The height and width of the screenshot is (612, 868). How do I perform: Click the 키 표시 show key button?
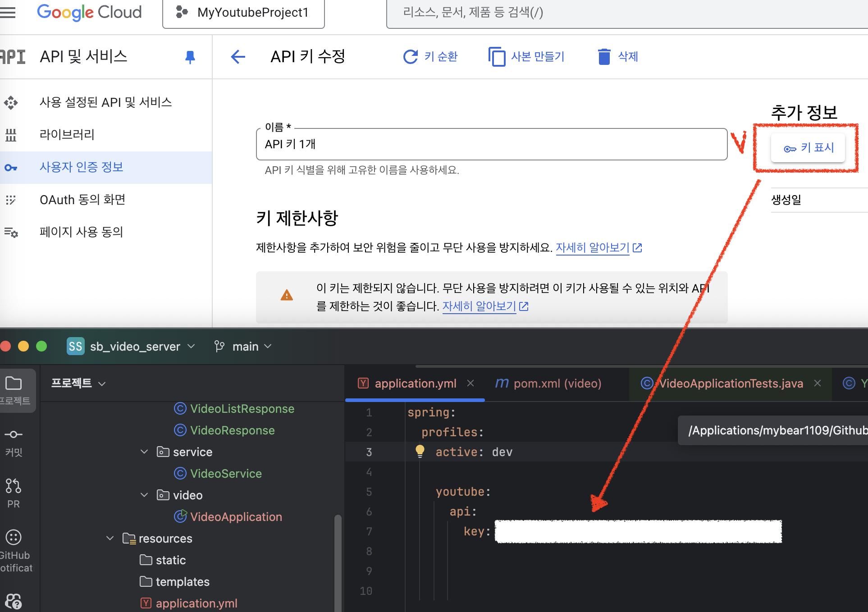coord(808,148)
